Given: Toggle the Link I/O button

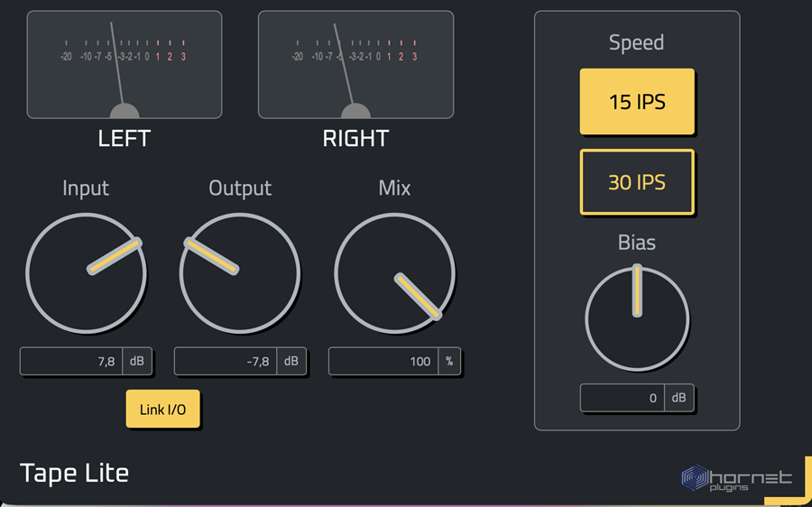Looking at the screenshot, I should click(x=162, y=410).
